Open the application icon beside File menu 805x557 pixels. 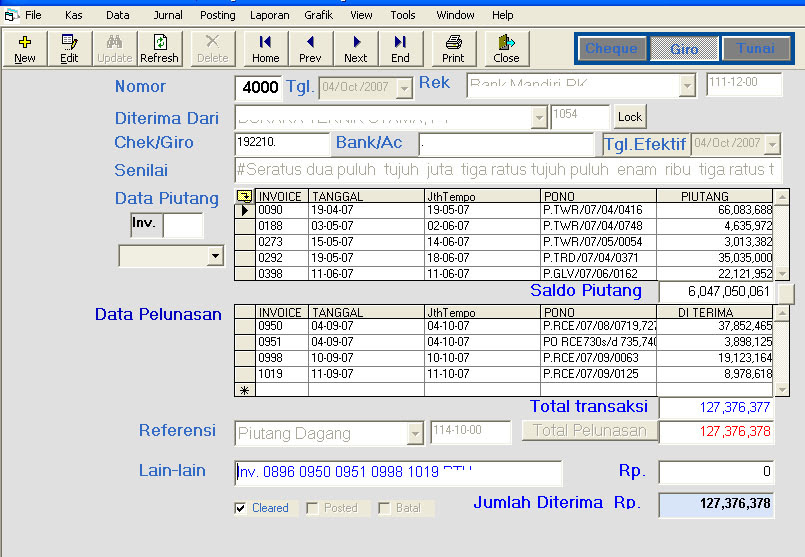click(11, 15)
